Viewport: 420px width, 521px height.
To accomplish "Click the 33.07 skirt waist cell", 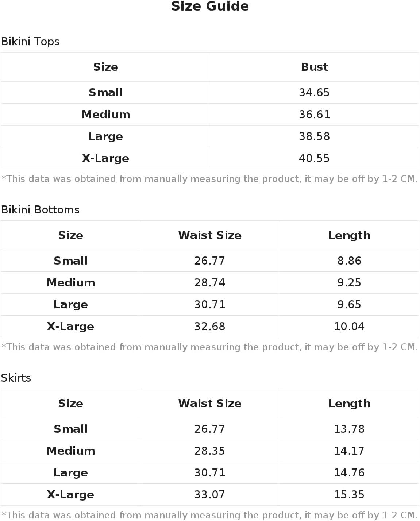I will 210,495.
